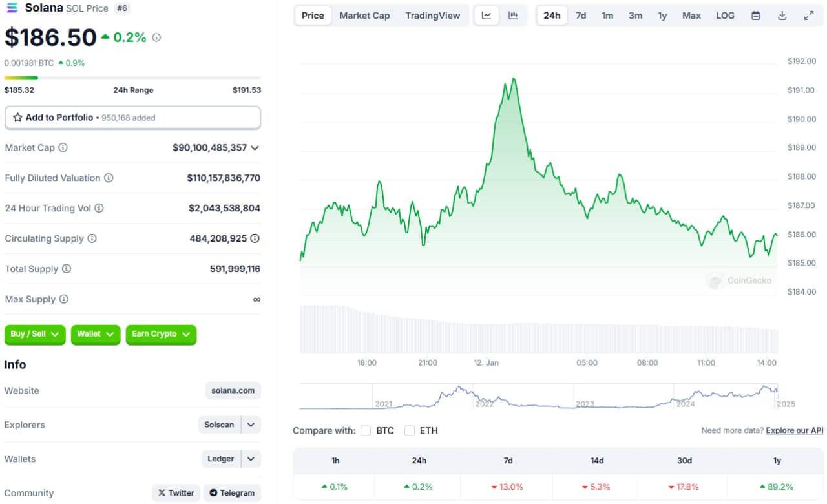Screen dimensions: 827x504
Task: Click info icon after the 484,208,925 value
Action: [x=255, y=238]
